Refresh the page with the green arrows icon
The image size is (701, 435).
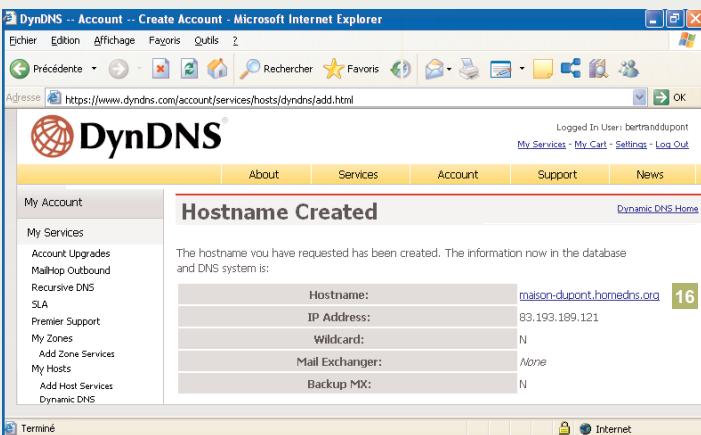pos(189,69)
